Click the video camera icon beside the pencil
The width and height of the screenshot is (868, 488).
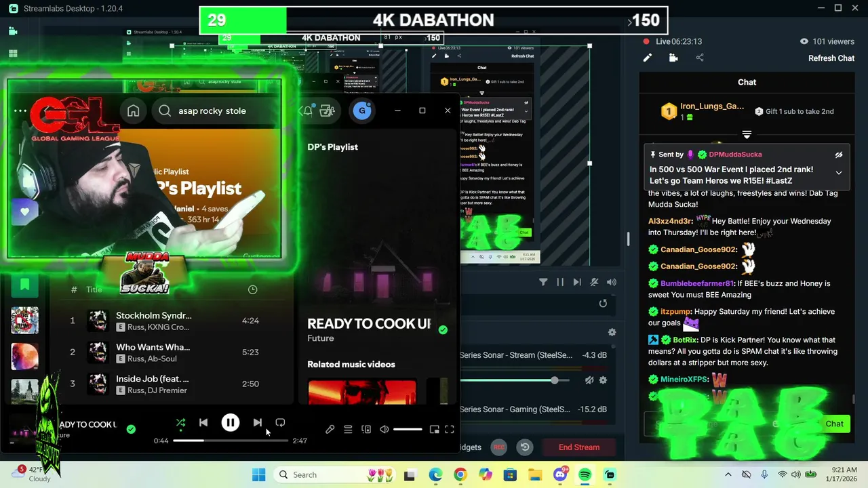coord(673,58)
